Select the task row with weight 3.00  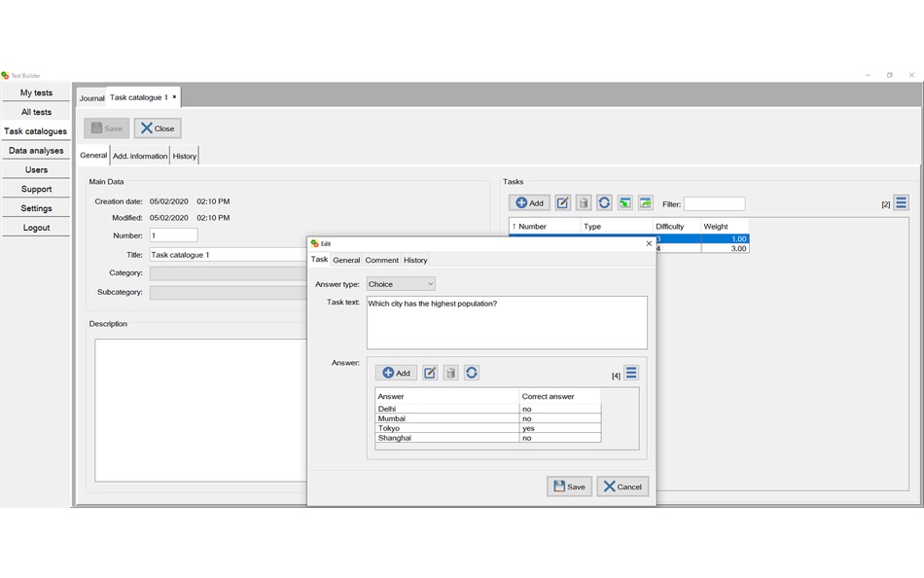click(x=701, y=248)
